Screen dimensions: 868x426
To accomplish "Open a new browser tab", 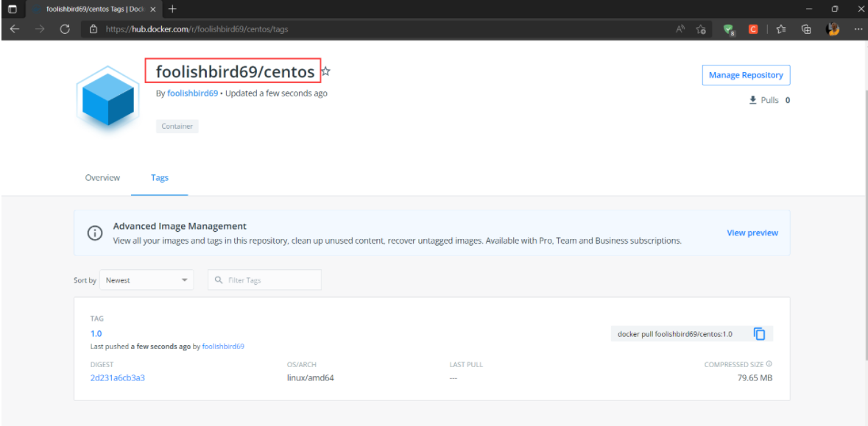I will tap(172, 9).
